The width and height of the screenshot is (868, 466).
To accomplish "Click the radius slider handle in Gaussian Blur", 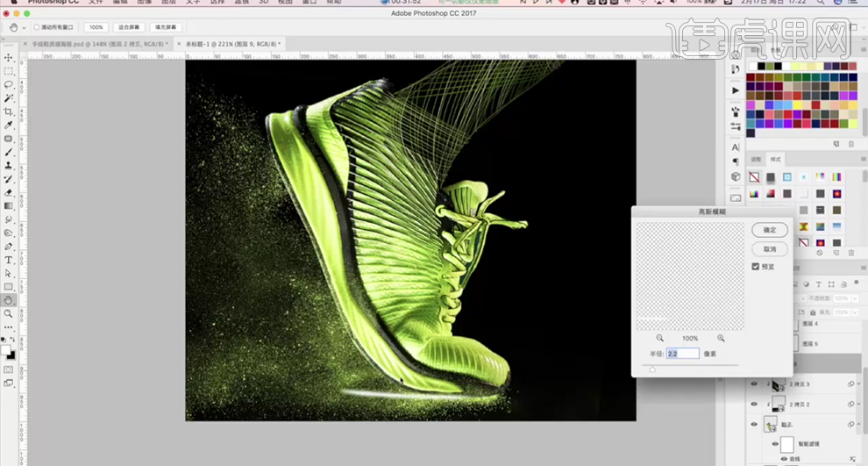I will pos(651,369).
